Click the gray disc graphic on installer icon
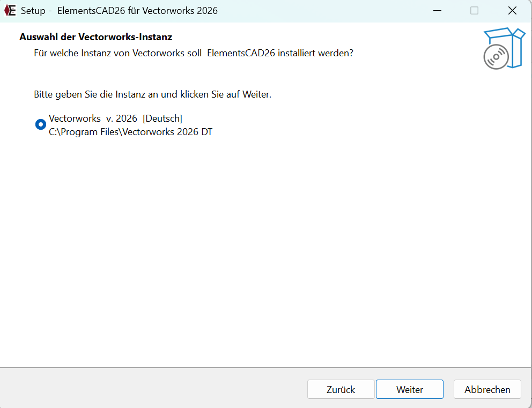 (x=496, y=56)
